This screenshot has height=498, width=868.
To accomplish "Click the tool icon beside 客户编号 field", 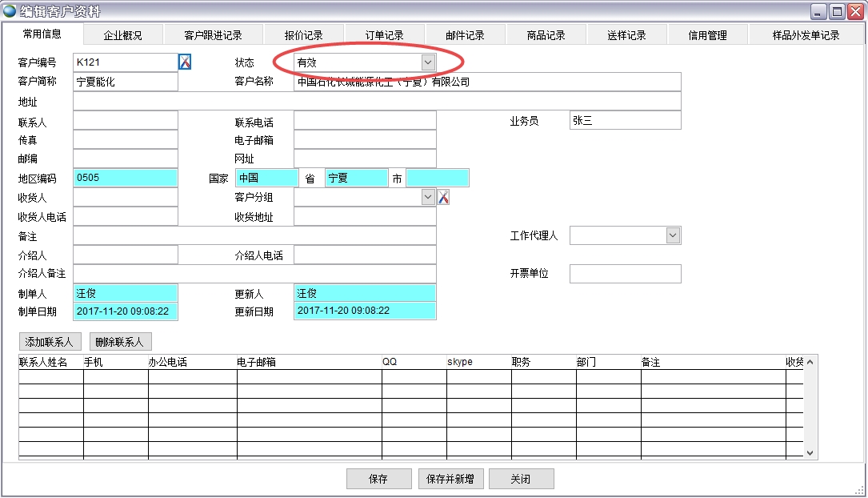I will pyautogui.click(x=185, y=62).
